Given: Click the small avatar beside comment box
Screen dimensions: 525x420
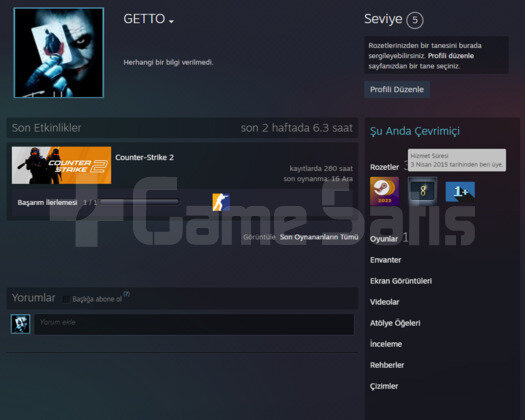Looking at the screenshot, I should pyautogui.click(x=20, y=324).
